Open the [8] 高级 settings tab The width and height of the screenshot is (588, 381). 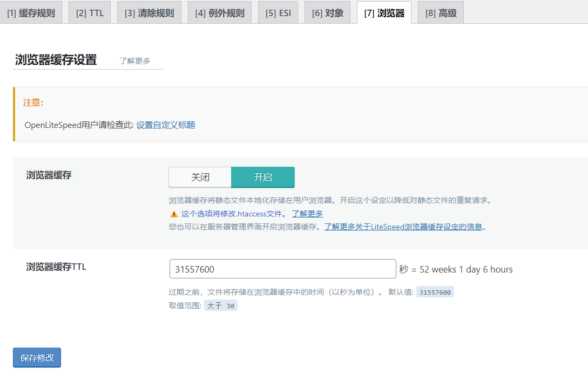click(441, 13)
